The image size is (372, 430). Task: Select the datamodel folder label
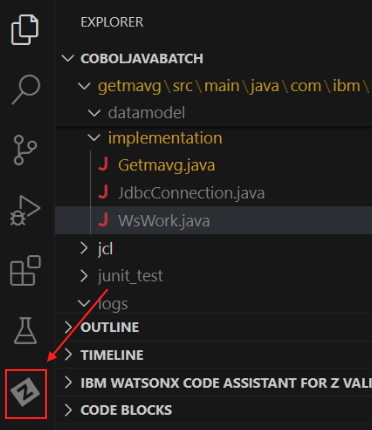click(x=146, y=113)
